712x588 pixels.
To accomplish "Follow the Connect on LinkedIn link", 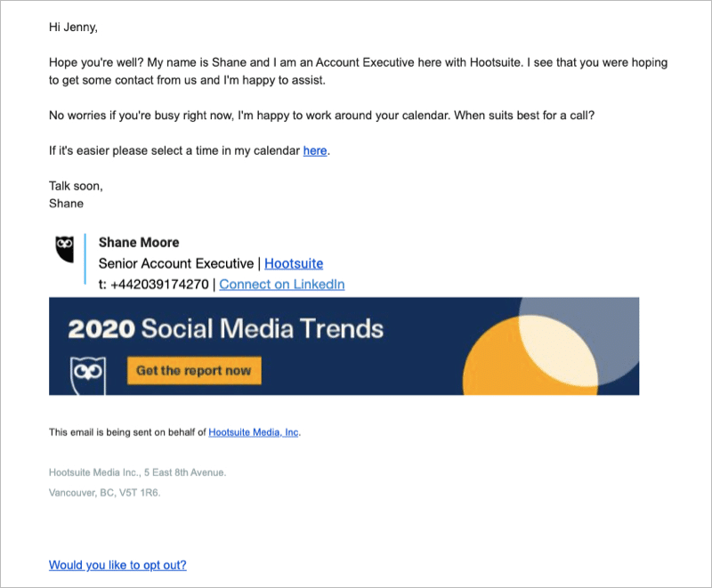I will point(282,285).
